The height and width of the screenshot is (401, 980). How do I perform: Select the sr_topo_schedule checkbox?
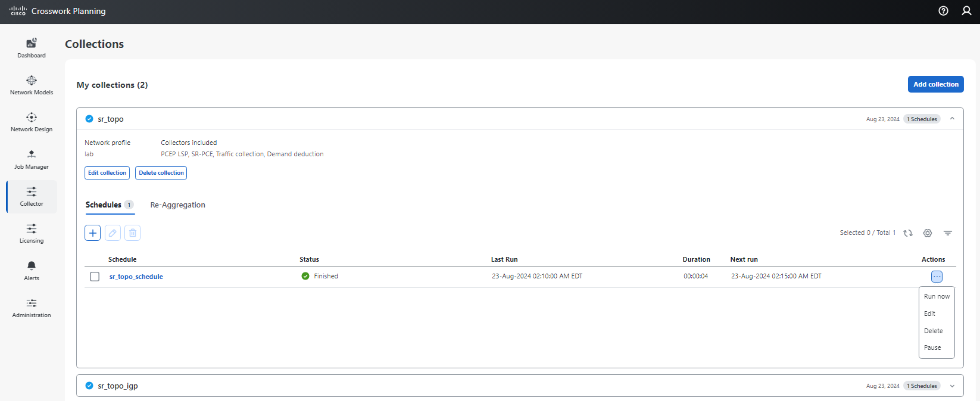(x=94, y=276)
